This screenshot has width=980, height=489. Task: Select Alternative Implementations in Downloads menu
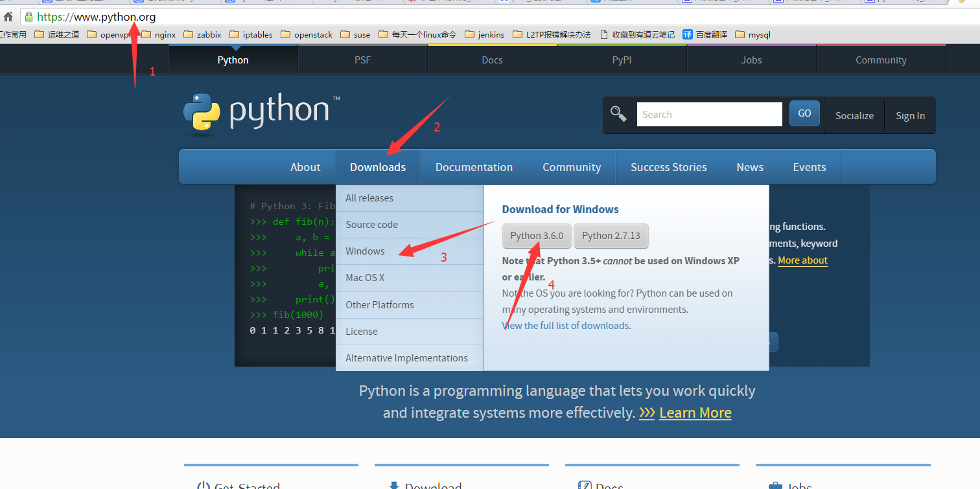[x=410, y=358]
